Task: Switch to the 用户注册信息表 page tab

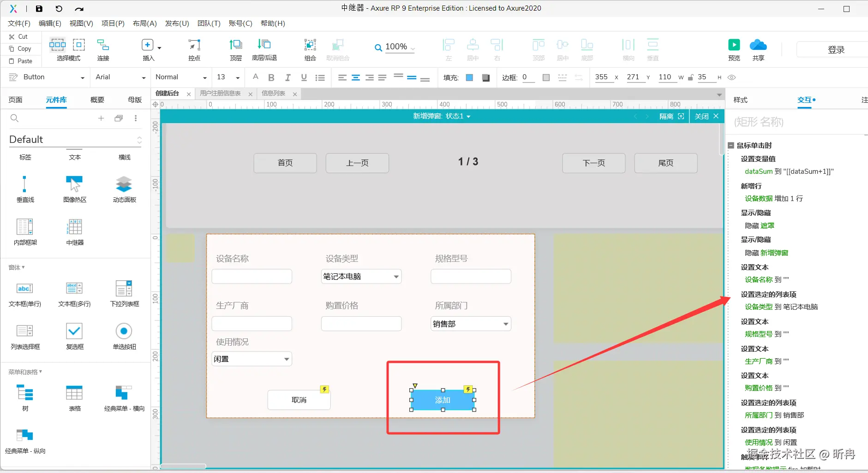Action: point(220,94)
